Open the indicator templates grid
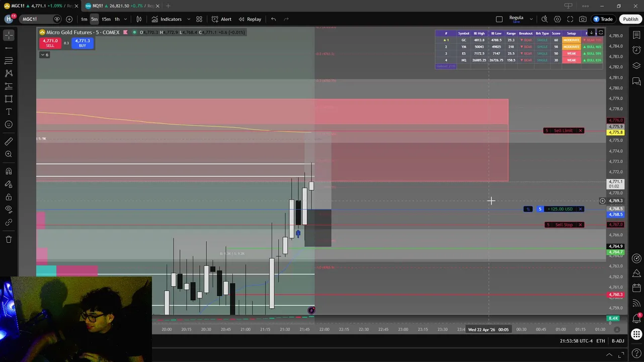Image resolution: width=644 pixels, height=362 pixels. pos(199,19)
